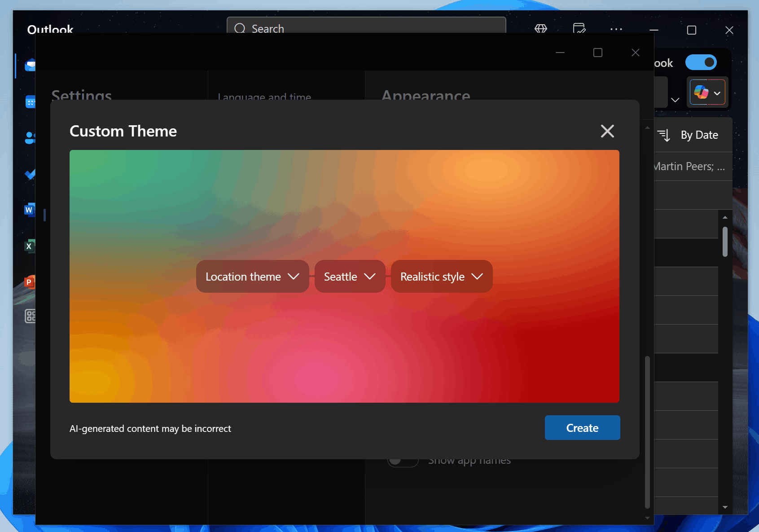
Task: Maximize the main Outlook window
Action: click(692, 30)
